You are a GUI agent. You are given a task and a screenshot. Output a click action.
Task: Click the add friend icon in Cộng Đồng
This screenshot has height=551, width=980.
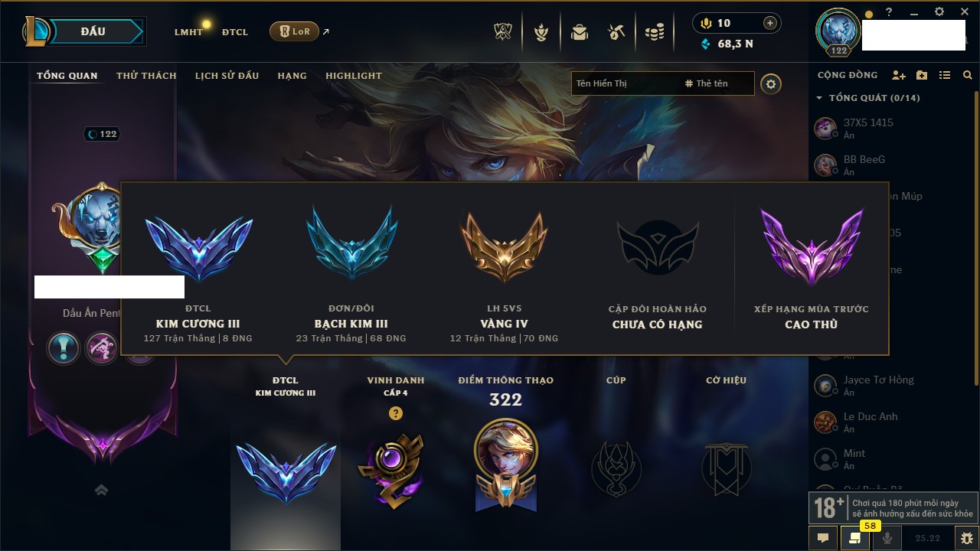point(899,76)
